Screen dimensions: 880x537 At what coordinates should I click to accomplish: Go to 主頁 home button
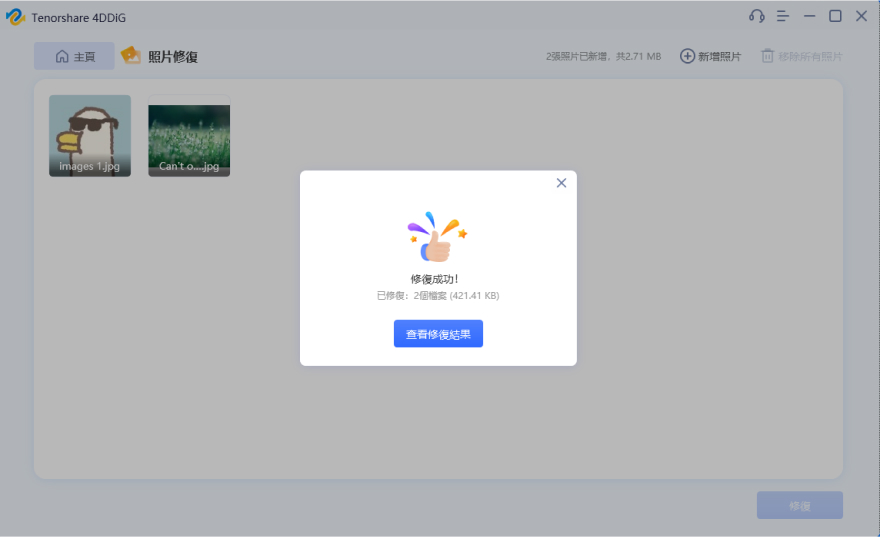point(74,56)
